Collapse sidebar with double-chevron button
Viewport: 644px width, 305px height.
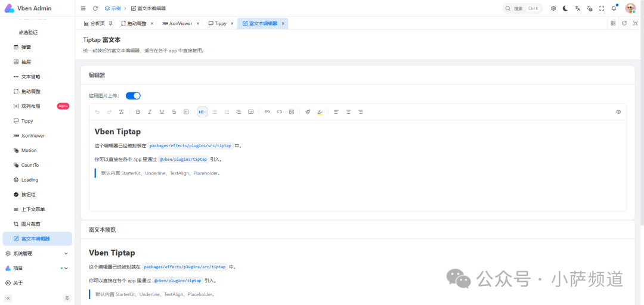(8, 298)
